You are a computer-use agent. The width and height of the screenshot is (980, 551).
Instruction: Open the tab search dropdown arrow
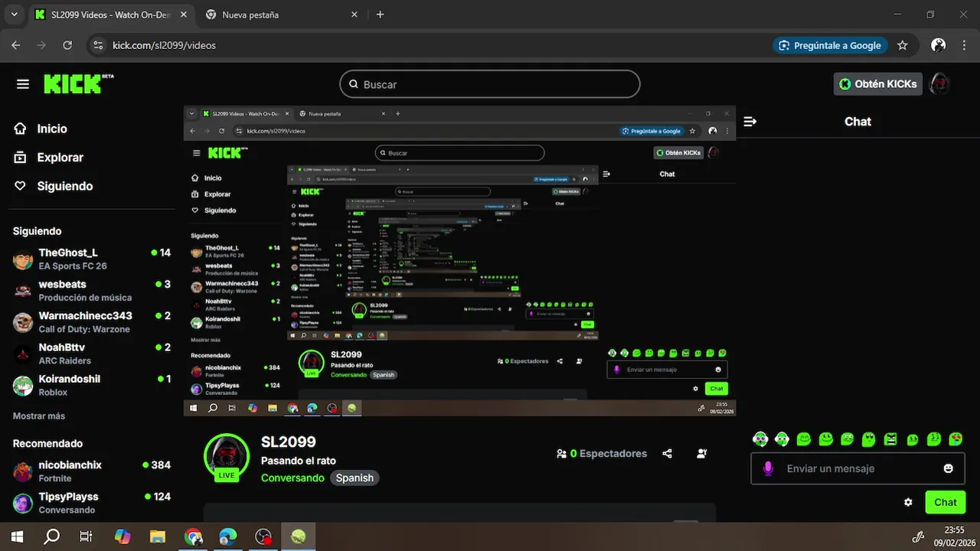(x=14, y=15)
